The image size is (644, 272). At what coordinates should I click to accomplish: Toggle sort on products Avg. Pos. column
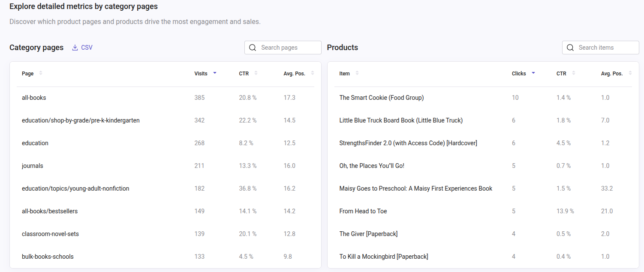tap(630, 73)
